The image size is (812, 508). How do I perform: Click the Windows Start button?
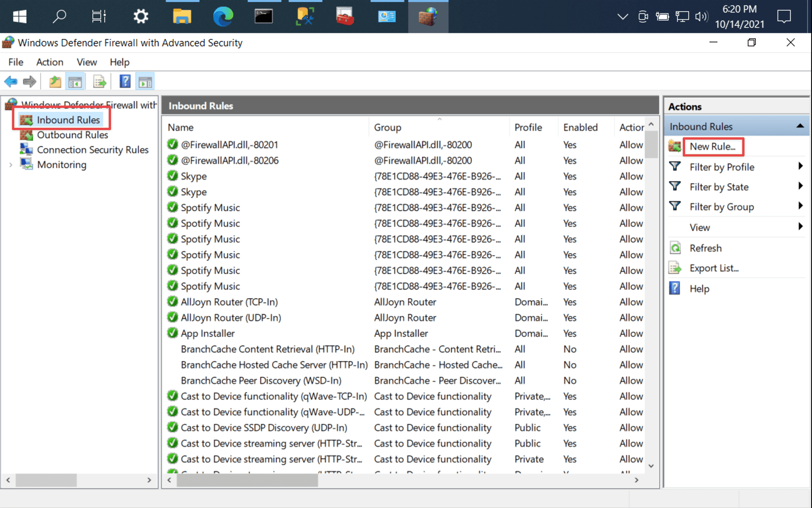(19, 17)
